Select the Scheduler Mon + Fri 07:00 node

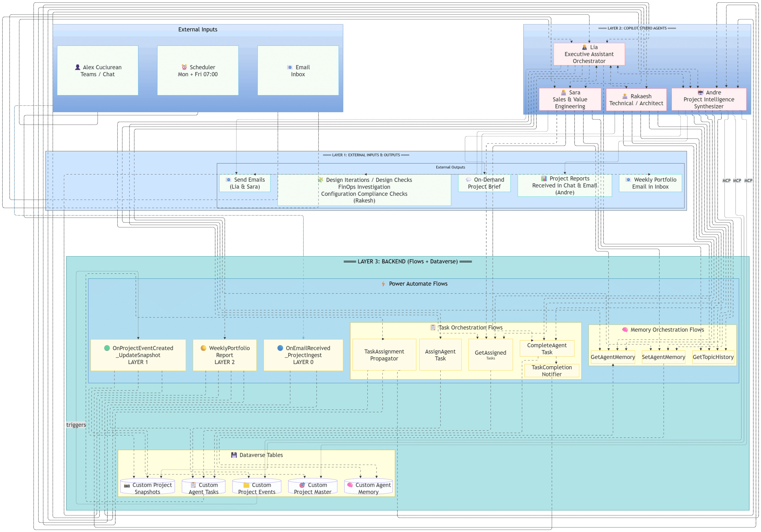(198, 71)
